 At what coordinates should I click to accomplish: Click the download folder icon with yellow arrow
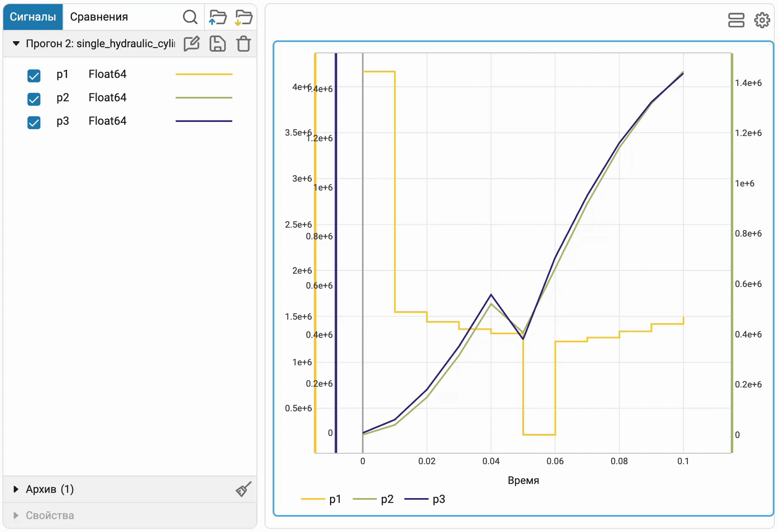(x=244, y=17)
